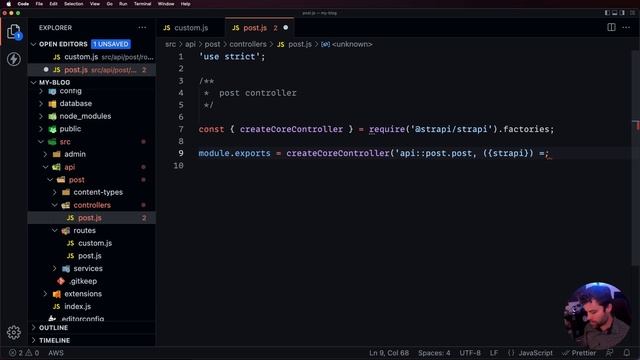Open the Selection menu
The height and width of the screenshot is (360, 640).
coord(73,4)
